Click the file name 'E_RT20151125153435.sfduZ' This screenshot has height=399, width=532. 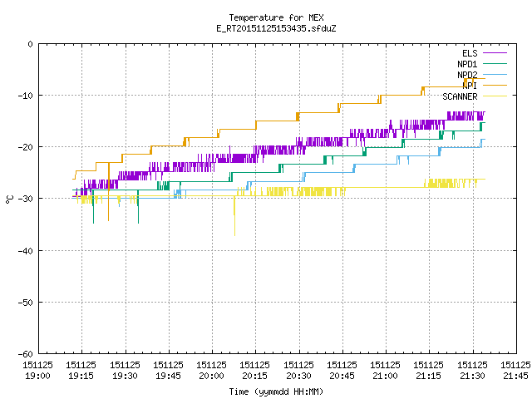(276, 28)
